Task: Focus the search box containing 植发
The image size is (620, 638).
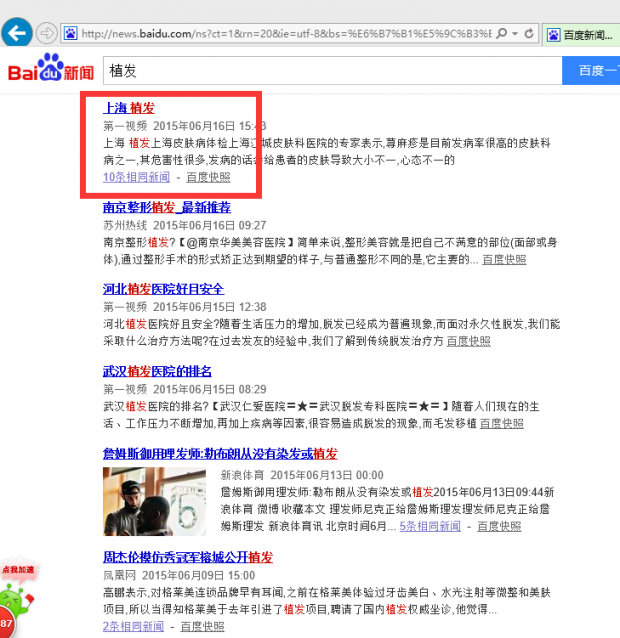Action: (x=332, y=71)
